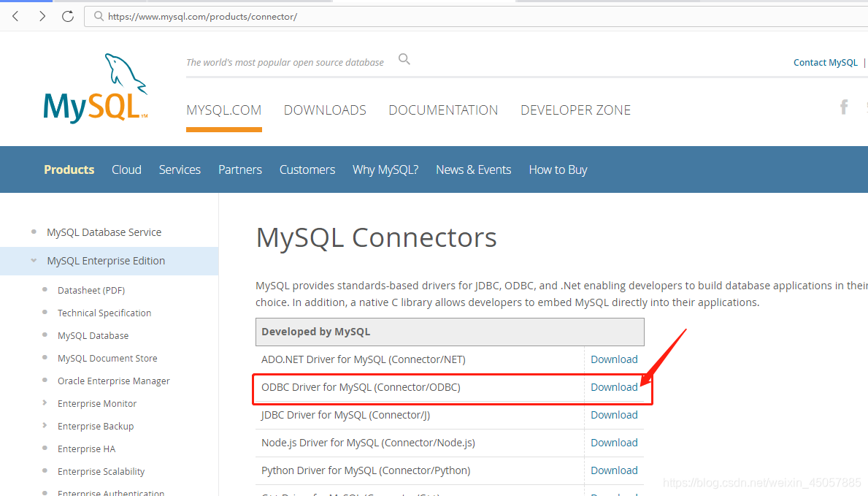Open Oracle Enterprise Manager sidebar link
The height and width of the screenshot is (496, 868).
point(113,381)
